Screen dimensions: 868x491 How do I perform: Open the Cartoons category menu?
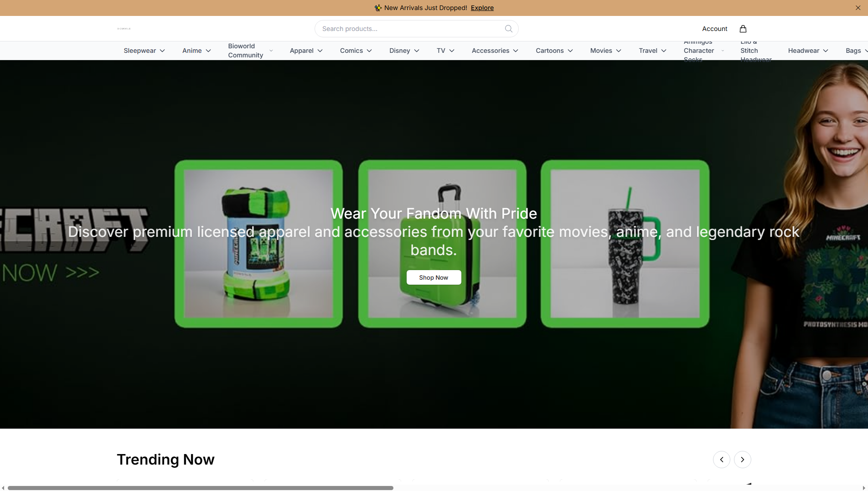(554, 51)
